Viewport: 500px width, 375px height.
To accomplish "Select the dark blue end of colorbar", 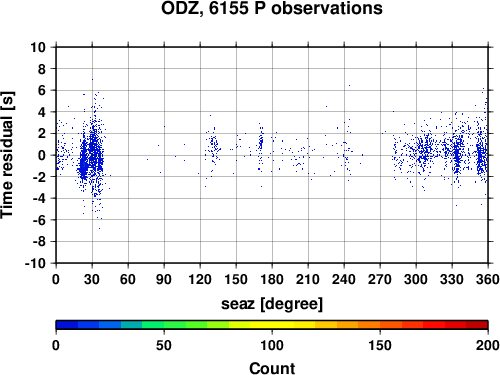I will (67, 325).
